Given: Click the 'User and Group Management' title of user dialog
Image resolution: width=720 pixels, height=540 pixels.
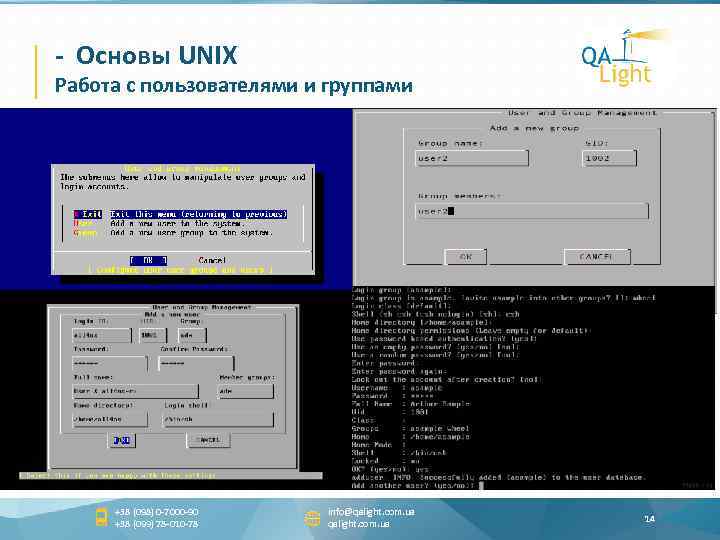Looking at the screenshot, I should pos(202,307).
